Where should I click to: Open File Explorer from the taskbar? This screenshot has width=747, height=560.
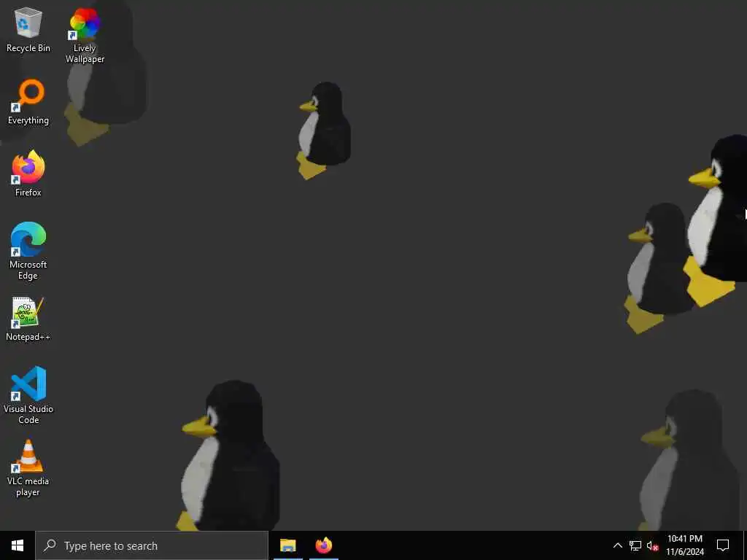tap(287, 545)
